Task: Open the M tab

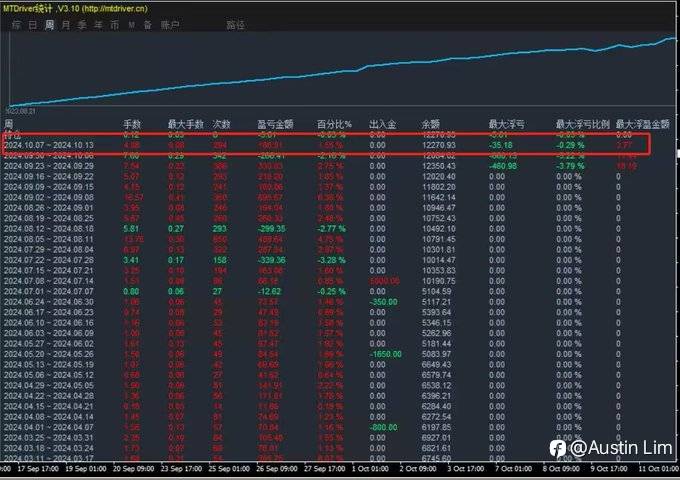Action: coord(131,25)
